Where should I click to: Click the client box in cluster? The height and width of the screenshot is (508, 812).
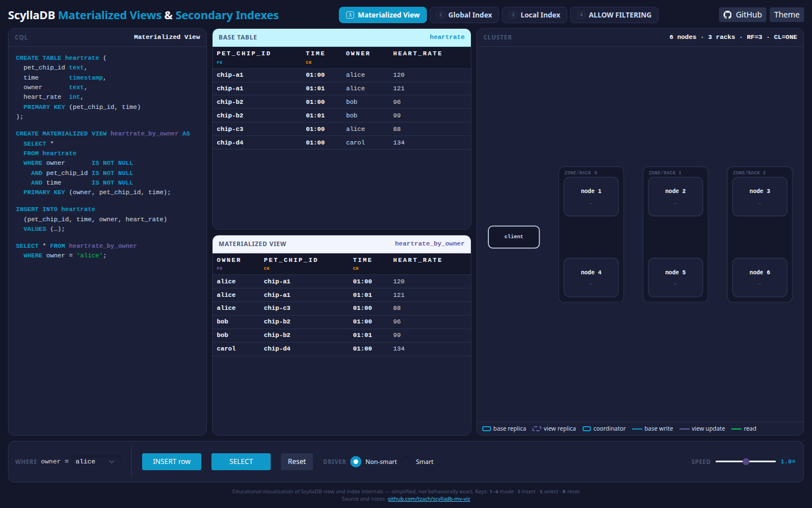pyautogui.click(x=514, y=237)
